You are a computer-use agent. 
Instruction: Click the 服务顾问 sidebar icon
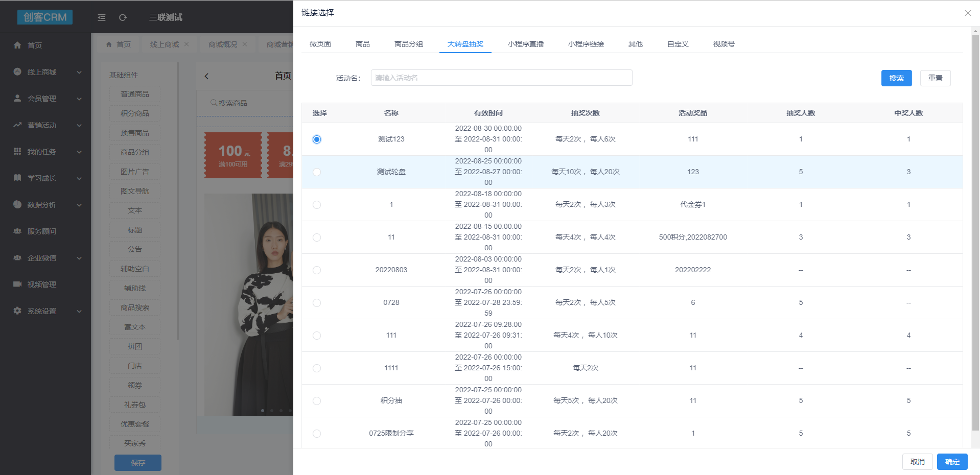click(17, 231)
